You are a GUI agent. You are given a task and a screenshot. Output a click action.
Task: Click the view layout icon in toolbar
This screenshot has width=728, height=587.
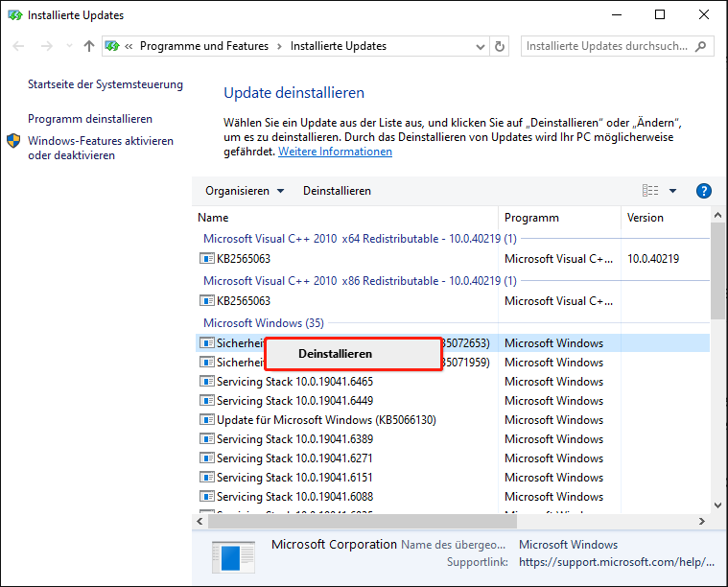pyautogui.click(x=650, y=191)
